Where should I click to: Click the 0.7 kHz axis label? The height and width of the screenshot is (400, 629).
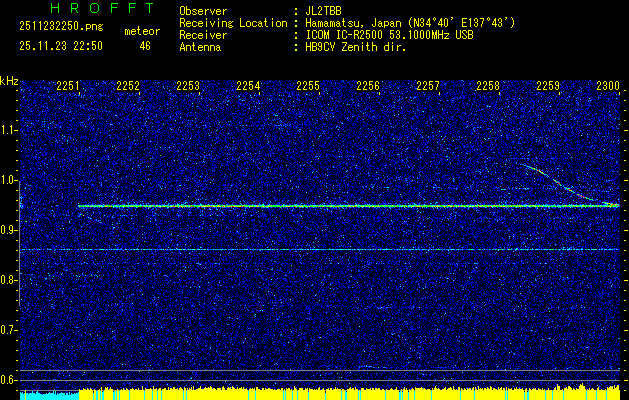click(9, 330)
